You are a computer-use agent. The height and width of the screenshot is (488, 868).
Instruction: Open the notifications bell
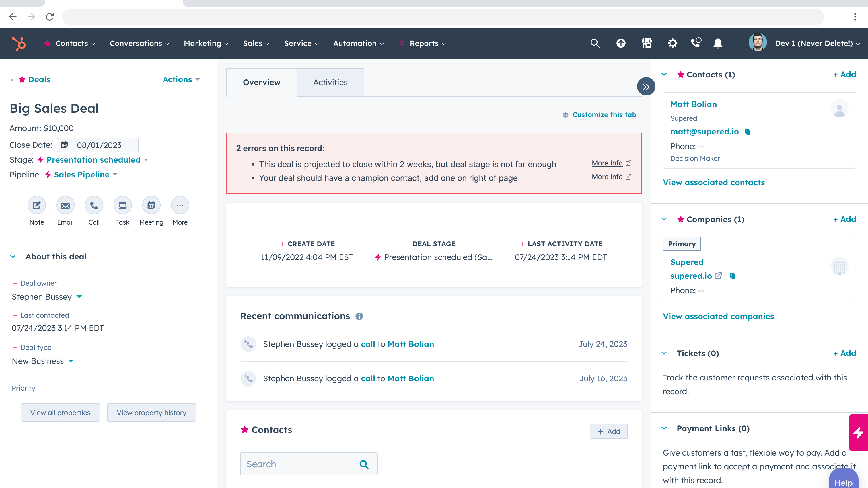click(718, 44)
